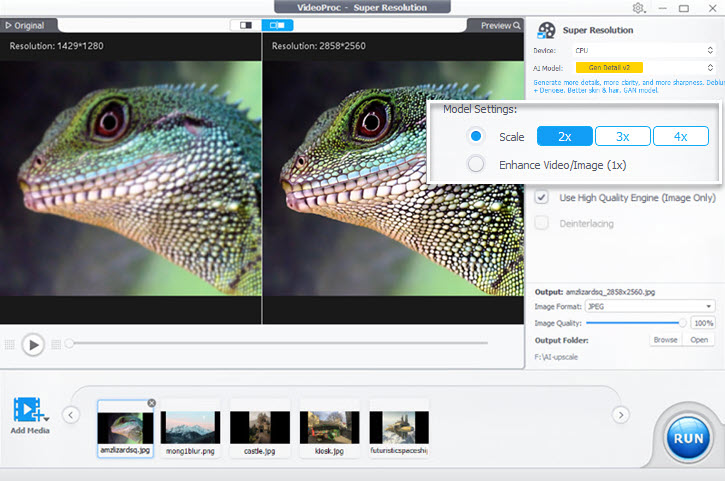The height and width of the screenshot is (481, 725).
Task: Select the Scale radio button
Action: (476, 136)
